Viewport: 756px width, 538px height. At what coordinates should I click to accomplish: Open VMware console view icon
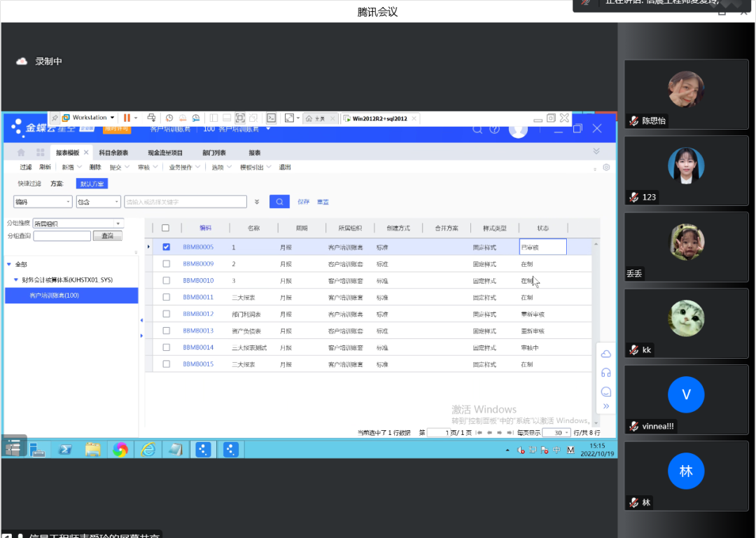[x=272, y=118]
